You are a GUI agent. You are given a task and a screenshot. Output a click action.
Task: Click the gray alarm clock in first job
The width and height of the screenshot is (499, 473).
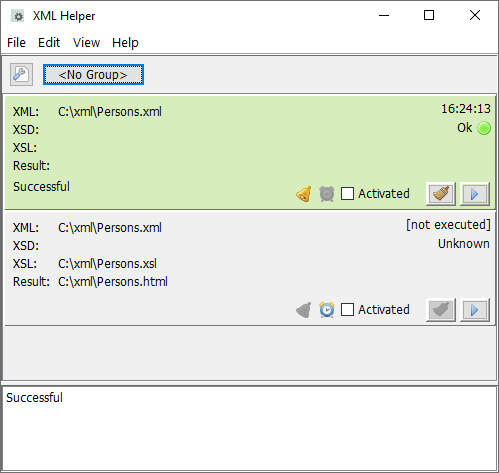click(327, 194)
